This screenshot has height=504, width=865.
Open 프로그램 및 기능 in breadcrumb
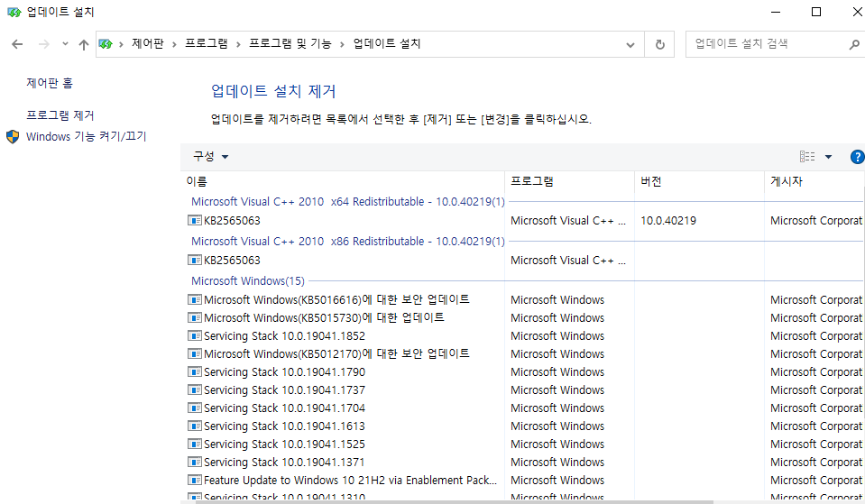[x=290, y=43]
